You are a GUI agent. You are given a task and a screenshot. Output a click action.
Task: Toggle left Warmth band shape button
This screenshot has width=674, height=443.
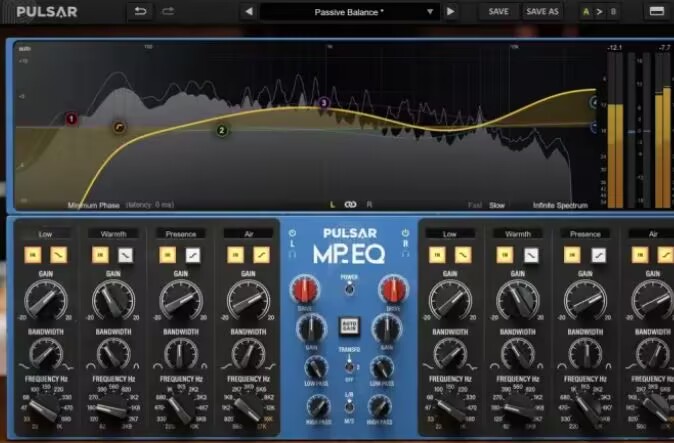tap(126, 255)
